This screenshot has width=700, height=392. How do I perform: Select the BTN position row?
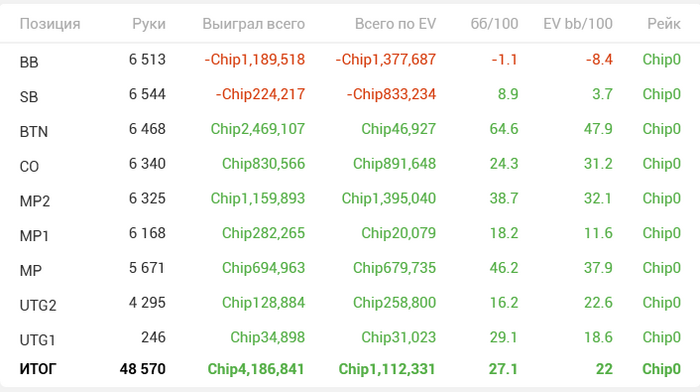click(x=350, y=129)
